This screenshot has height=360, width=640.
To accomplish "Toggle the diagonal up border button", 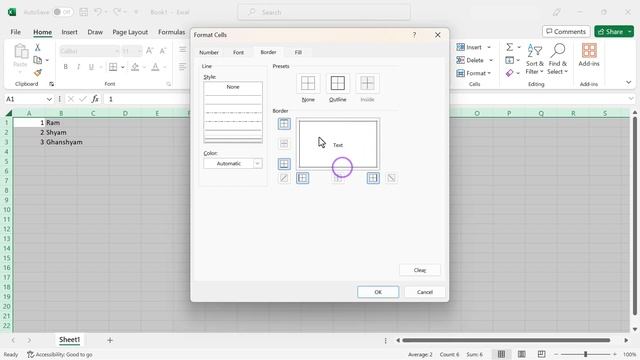I will pos(284,178).
